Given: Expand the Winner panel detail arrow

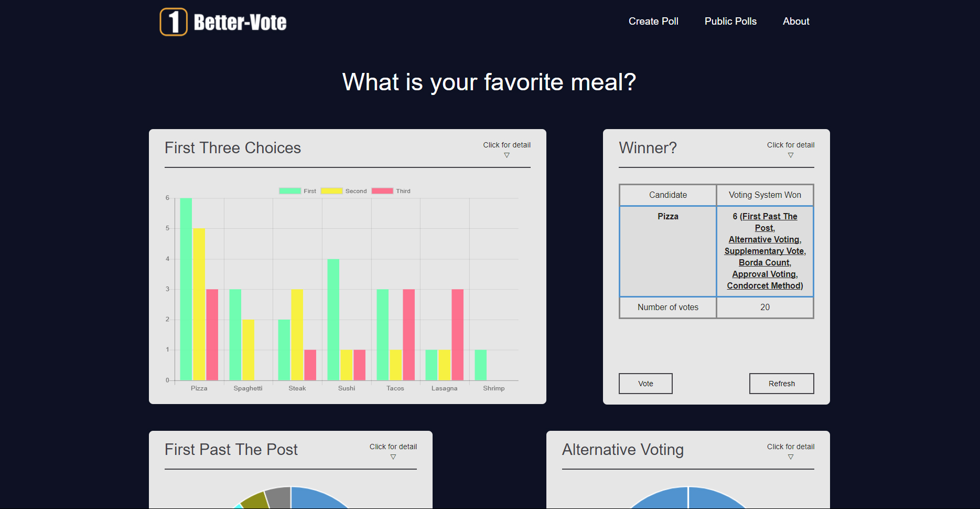Looking at the screenshot, I should point(791,155).
